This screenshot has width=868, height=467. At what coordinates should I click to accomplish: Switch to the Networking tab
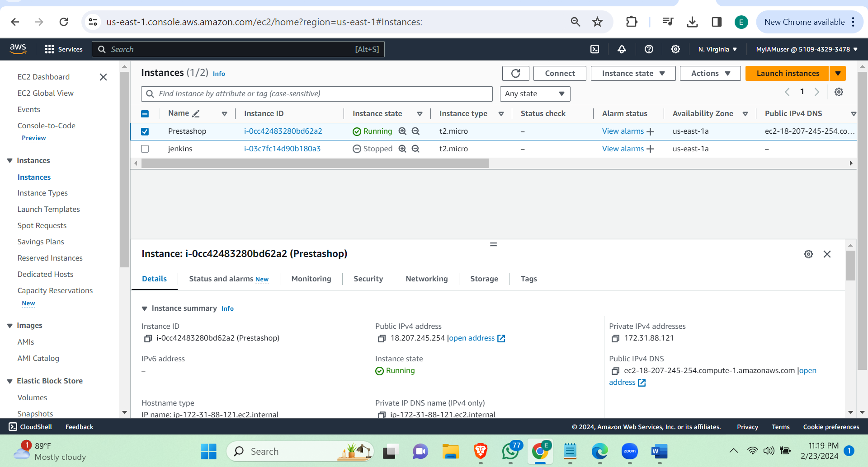[x=426, y=279]
